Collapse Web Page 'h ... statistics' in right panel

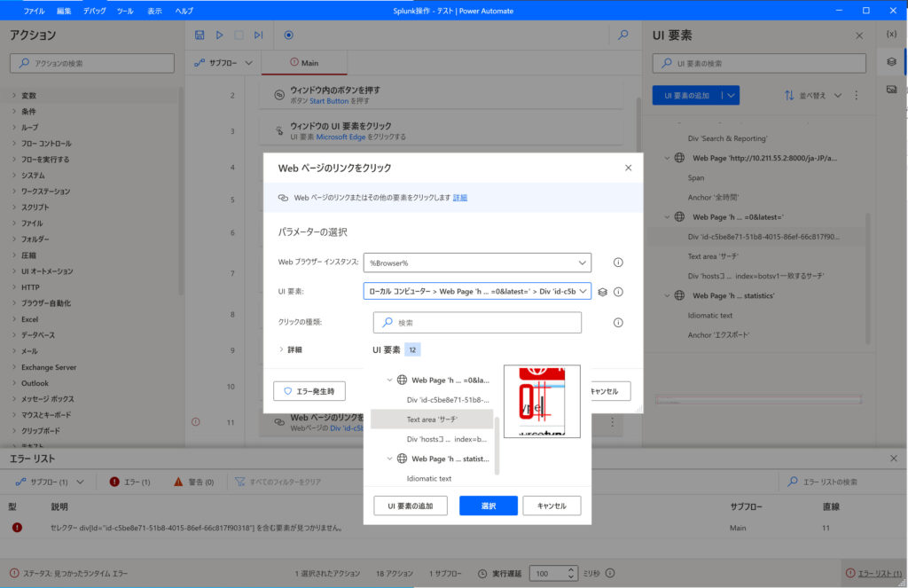[667, 295]
